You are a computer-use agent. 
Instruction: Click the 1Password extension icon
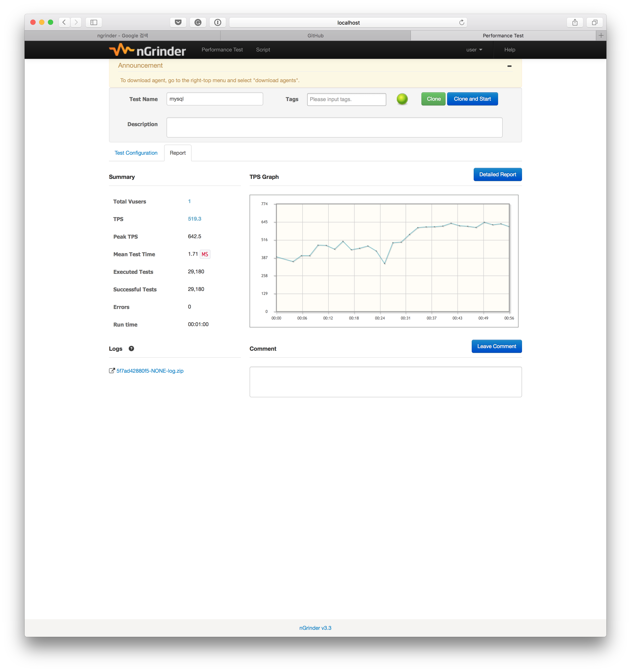[x=218, y=22]
